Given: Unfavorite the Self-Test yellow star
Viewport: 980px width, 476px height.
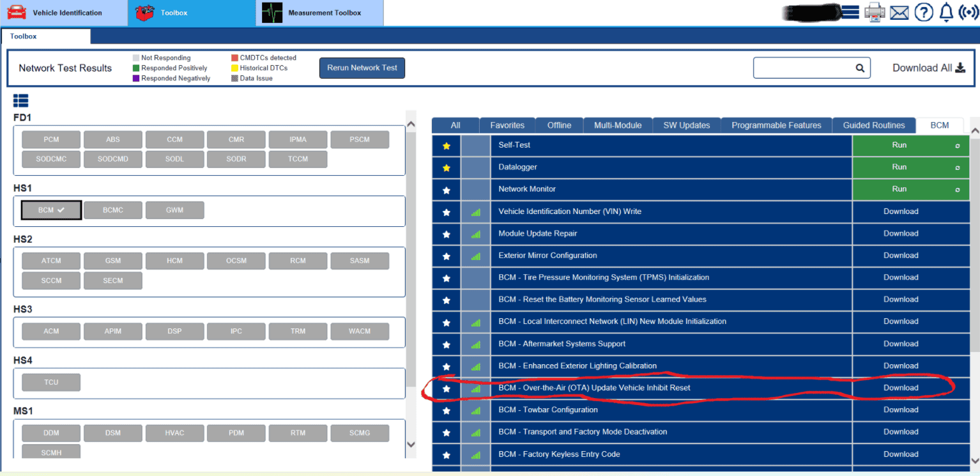Looking at the screenshot, I should pyautogui.click(x=447, y=146).
